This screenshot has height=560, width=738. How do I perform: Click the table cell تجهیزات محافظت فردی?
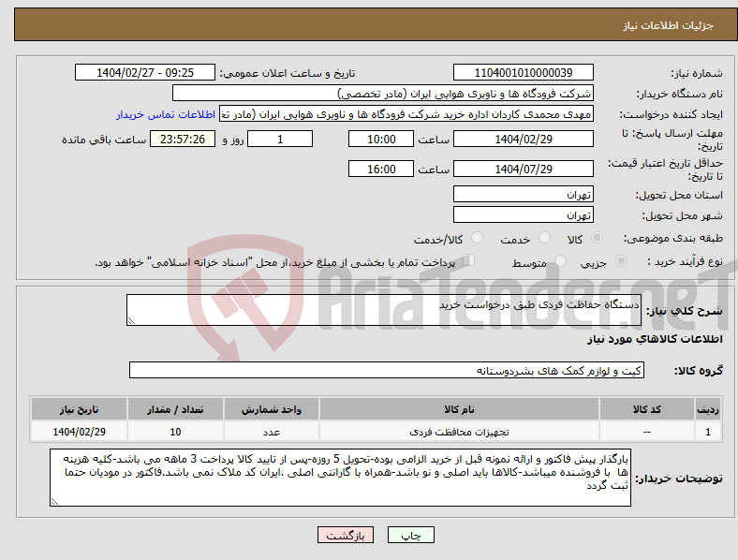pyautogui.click(x=459, y=432)
